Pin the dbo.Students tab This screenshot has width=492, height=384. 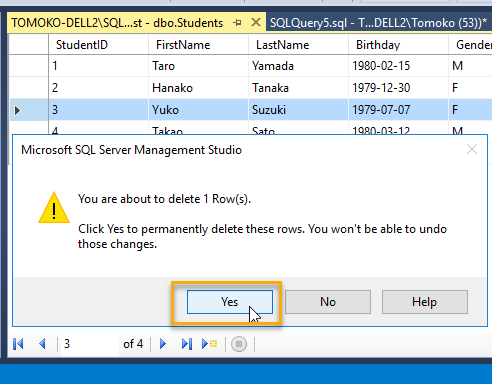(x=237, y=23)
